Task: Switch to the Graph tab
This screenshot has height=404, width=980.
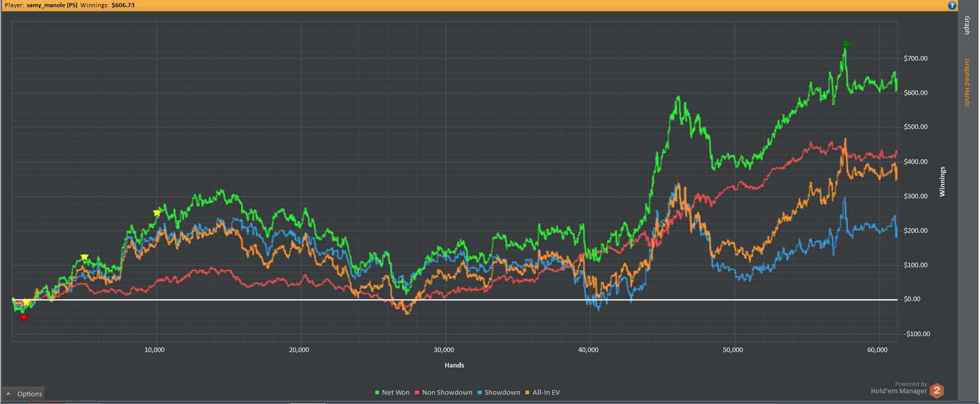Action: 967,25
